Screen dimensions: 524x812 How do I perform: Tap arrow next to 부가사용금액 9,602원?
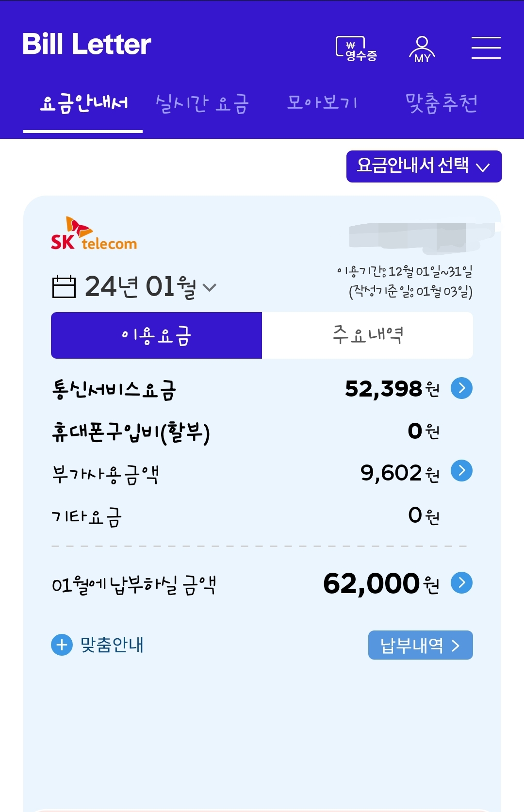(x=461, y=471)
